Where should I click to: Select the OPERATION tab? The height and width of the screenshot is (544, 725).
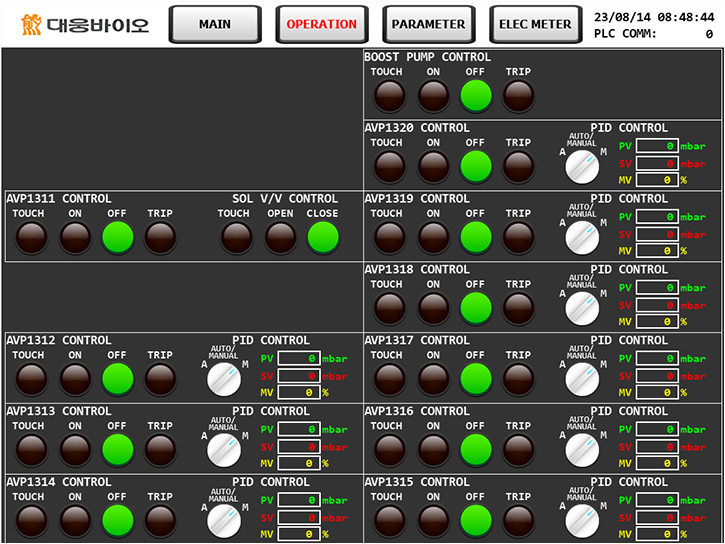coord(322,24)
